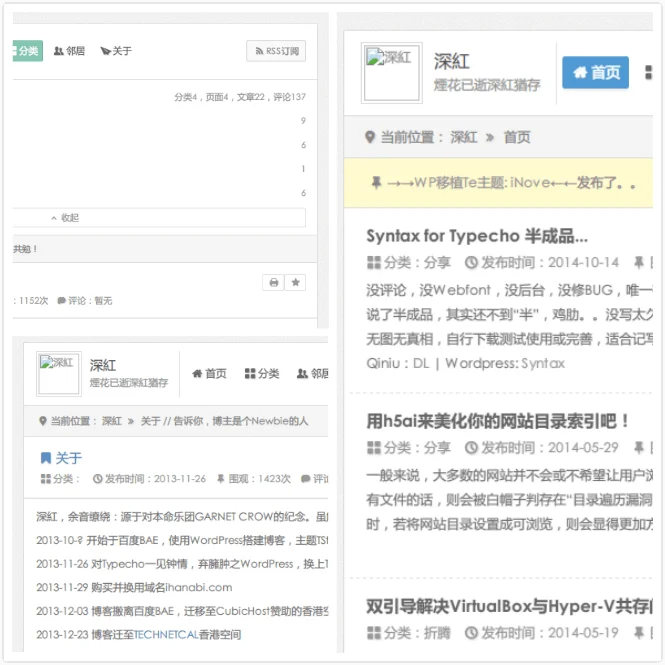
Task: Click the RSS订阅 button
Action: point(276,51)
